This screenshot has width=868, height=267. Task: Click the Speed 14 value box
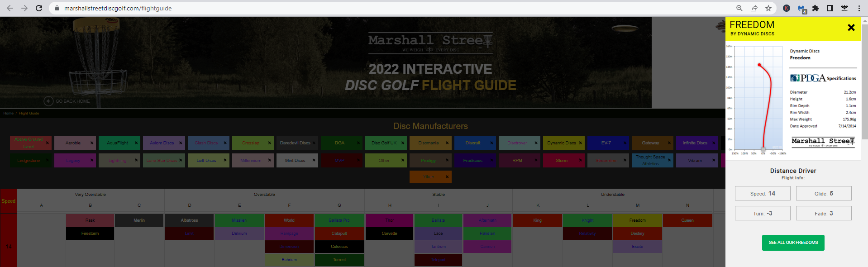pyautogui.click(x=763, y=193)
